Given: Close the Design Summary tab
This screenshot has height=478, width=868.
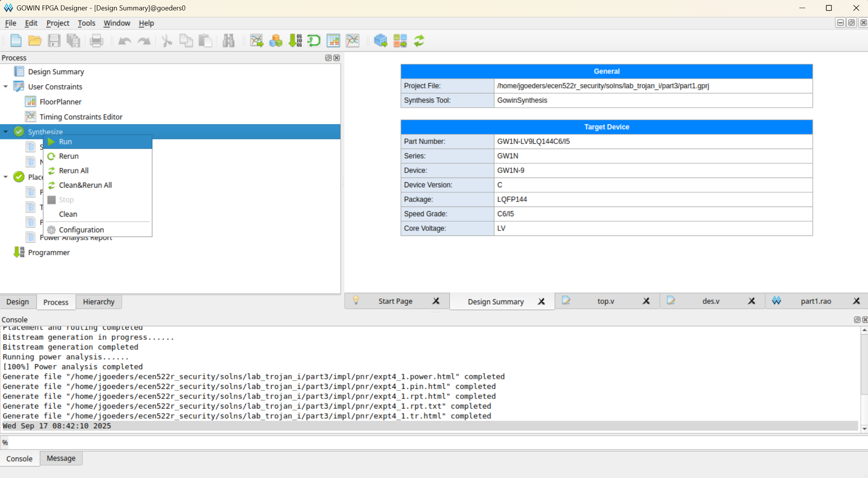Looking at the screenshot, I should pos(541,302).
